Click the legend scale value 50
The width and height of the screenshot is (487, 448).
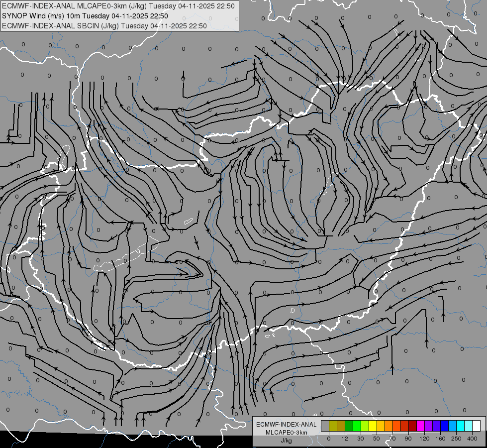[377, 439]
